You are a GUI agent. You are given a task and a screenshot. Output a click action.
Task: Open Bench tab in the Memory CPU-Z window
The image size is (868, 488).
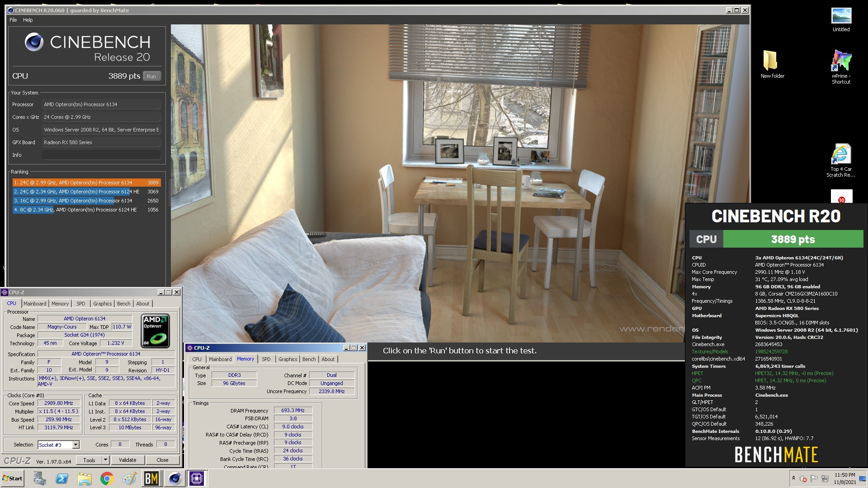pyautogui.click(x=309, y=359)
